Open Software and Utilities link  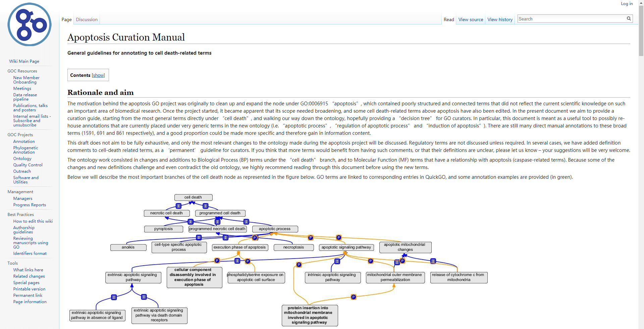26,180
